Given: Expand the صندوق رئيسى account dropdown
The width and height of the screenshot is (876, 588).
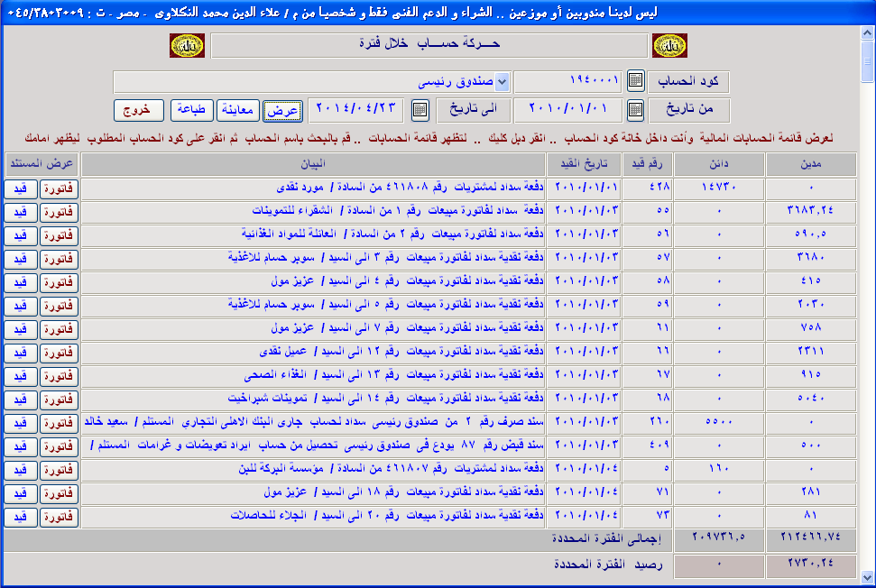Looking at the screenshot, I should tap(503, 82).
